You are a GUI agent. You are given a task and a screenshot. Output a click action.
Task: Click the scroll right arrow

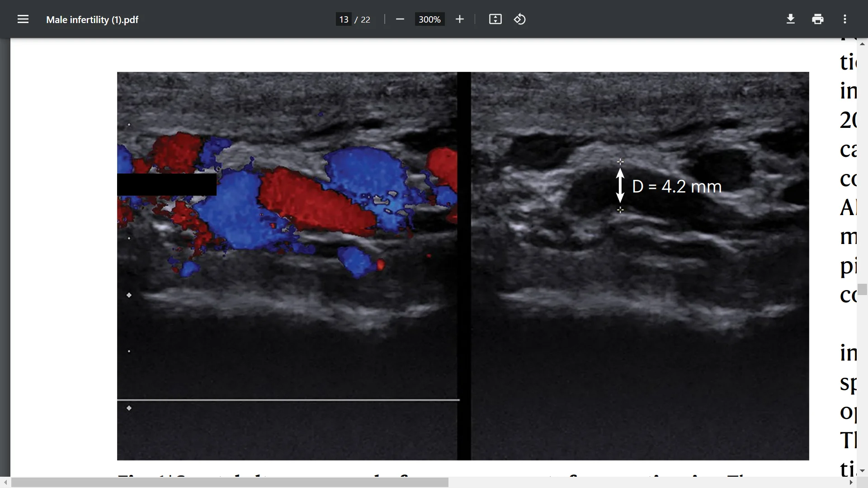pos(851,483)
